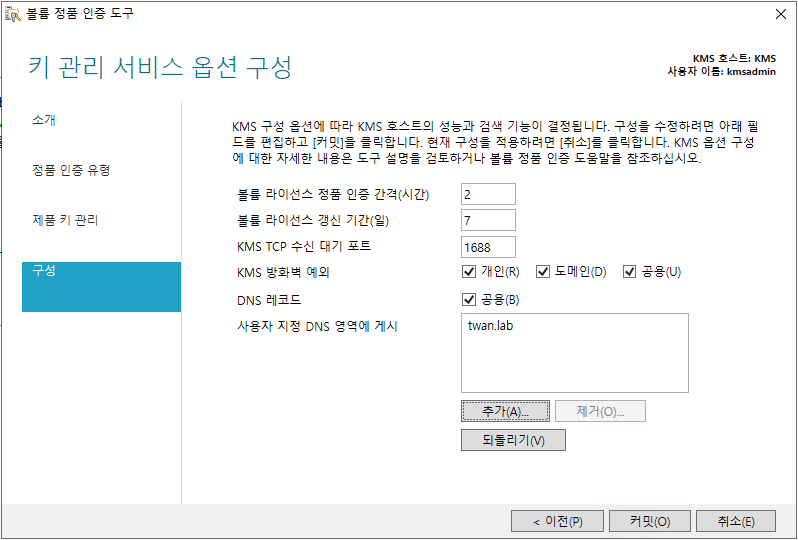
Task: Focus the KMS TCP 수신 대기 포트 field
Action: (x=489, y=247)
